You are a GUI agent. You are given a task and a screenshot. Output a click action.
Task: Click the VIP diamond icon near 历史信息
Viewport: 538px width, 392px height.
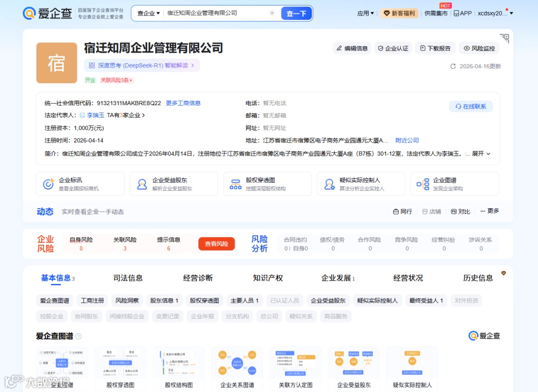pos(503,273)
